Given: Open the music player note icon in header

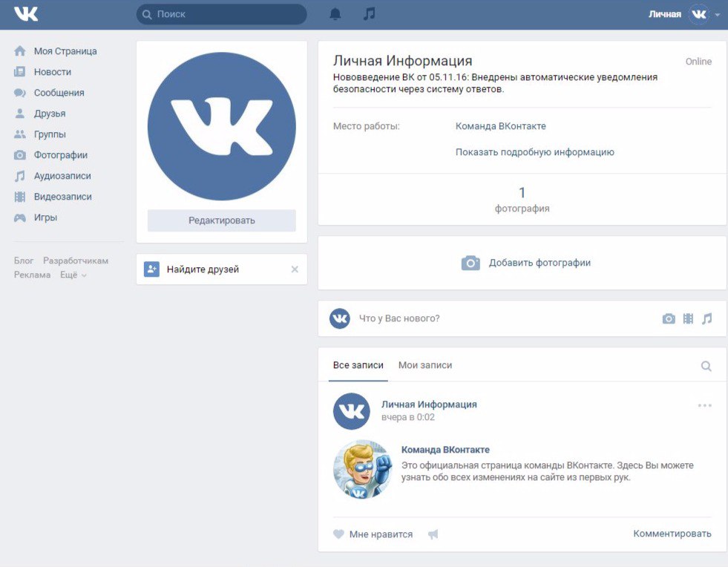Looking at the screenshot, I should [369, 14].
